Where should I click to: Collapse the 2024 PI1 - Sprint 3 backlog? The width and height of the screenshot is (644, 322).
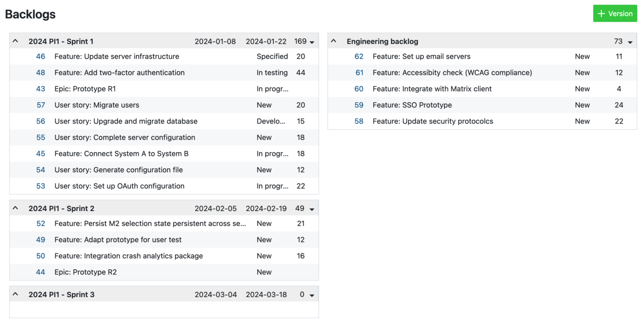tap(16, 294)
